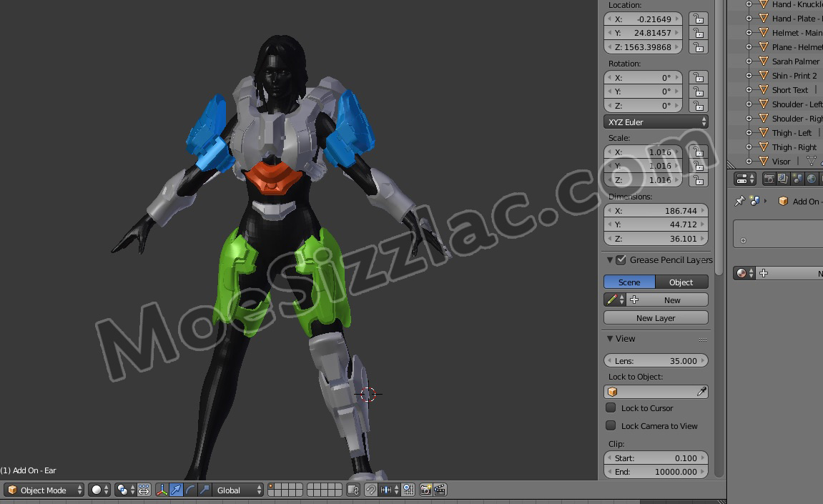Image resolution: width=823 pixels, height=504 pixels.
Task: Collapse the Grease Pencil Layers panel
Action: [x=610, y=260]
